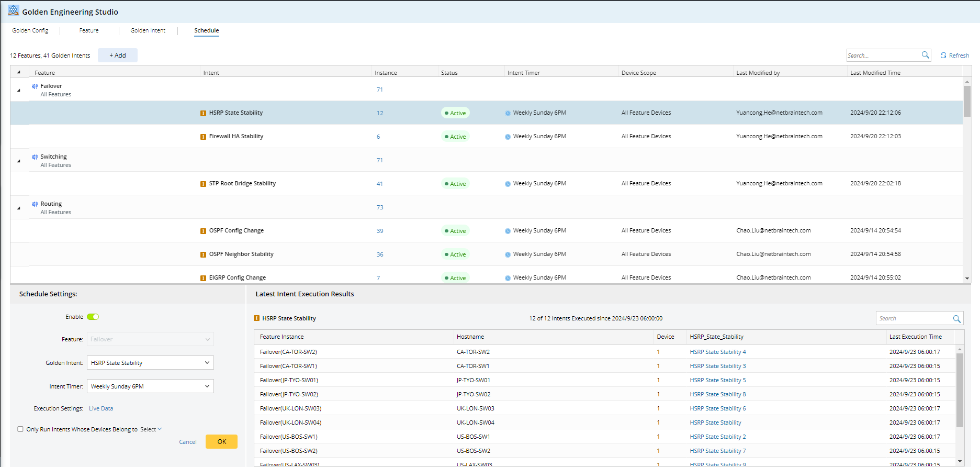Toggle the Enable schedule switch

coord(93,317)
